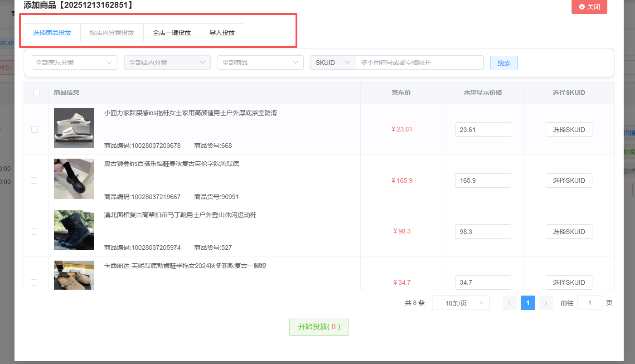Screen dimensions: 635x364
Task: Open the 全部京东分类 dropdown
Action: (74, 63)
